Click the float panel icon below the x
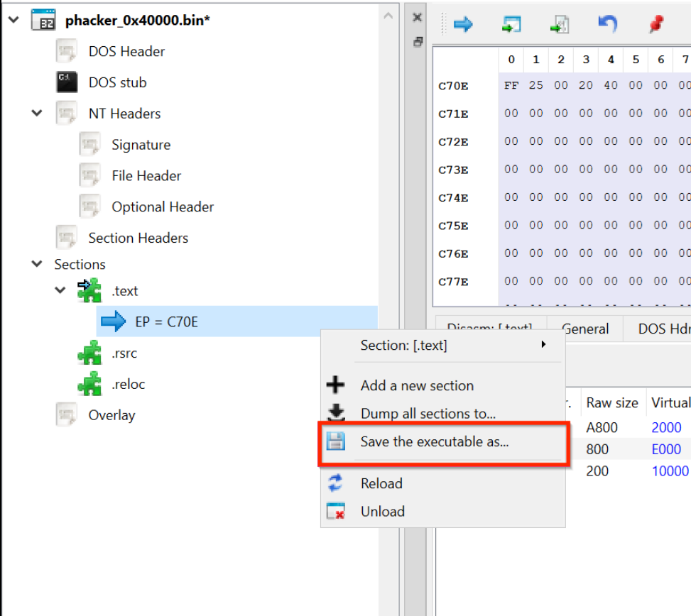Image resolution: width=691 pixels, height=616 pixels. point(418,42)
